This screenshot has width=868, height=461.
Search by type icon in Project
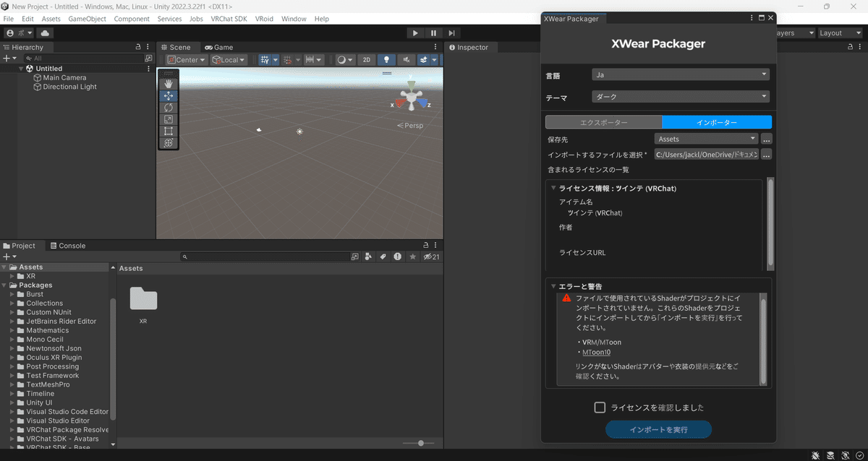click(x=369, y=257)
